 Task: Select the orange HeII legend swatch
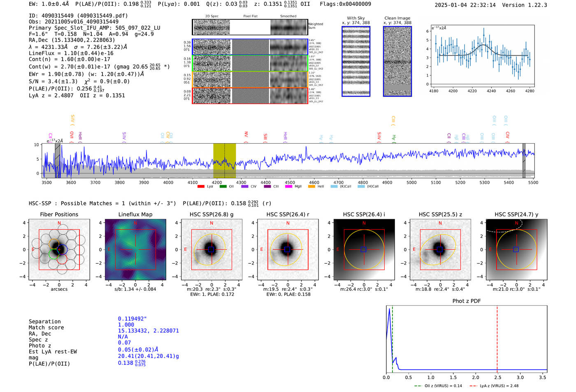(311, 187)
